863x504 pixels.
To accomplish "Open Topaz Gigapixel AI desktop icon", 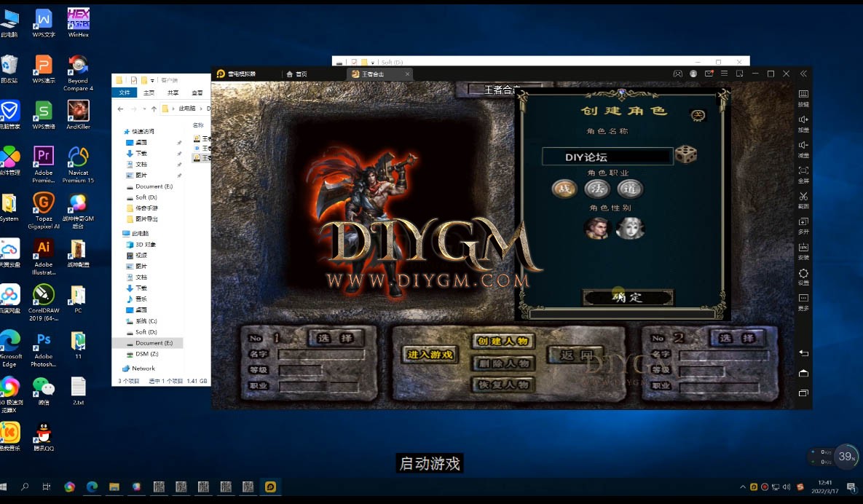I will click(44, 210).
